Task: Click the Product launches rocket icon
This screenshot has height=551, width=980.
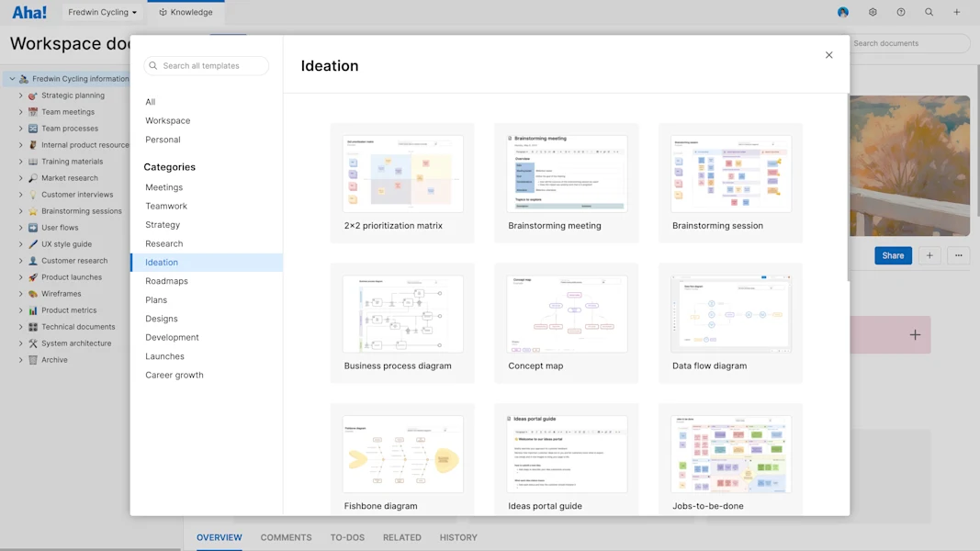Action: tap(33, 277)
